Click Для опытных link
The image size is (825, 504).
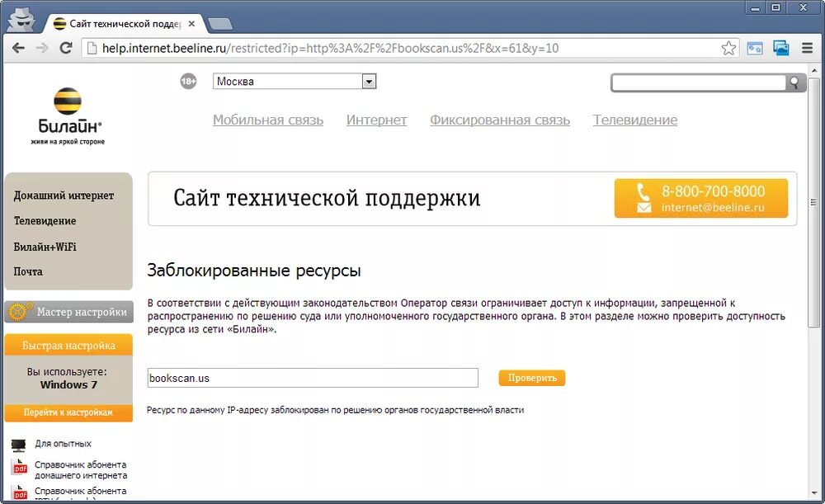64,444
